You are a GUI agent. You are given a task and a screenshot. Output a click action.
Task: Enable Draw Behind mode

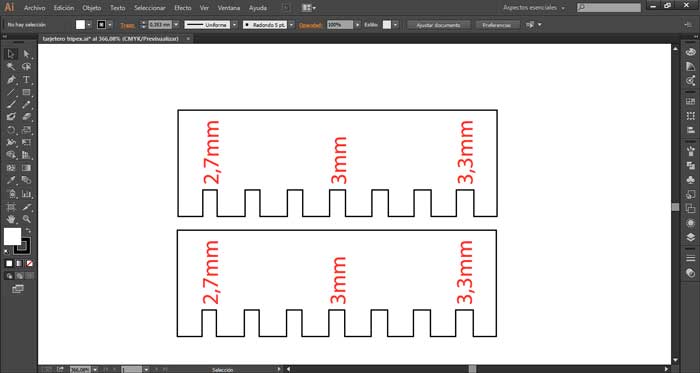(x=19, y=276)
